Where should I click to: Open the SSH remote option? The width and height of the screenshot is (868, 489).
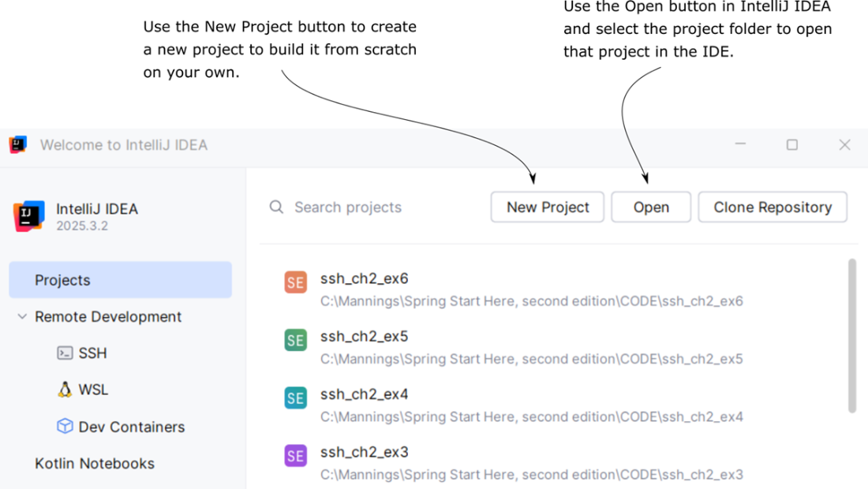point(92,353)
